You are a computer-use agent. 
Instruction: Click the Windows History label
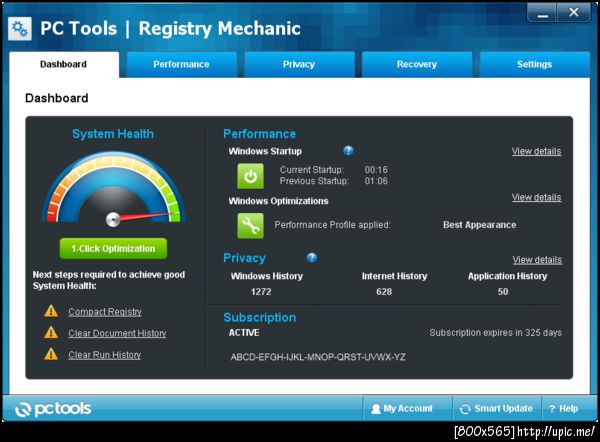267,276
